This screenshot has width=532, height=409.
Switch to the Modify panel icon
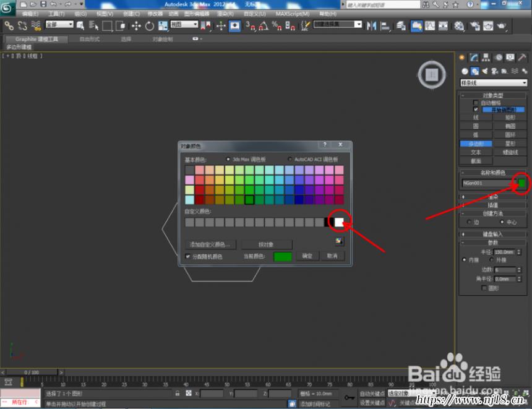point(474,58)
